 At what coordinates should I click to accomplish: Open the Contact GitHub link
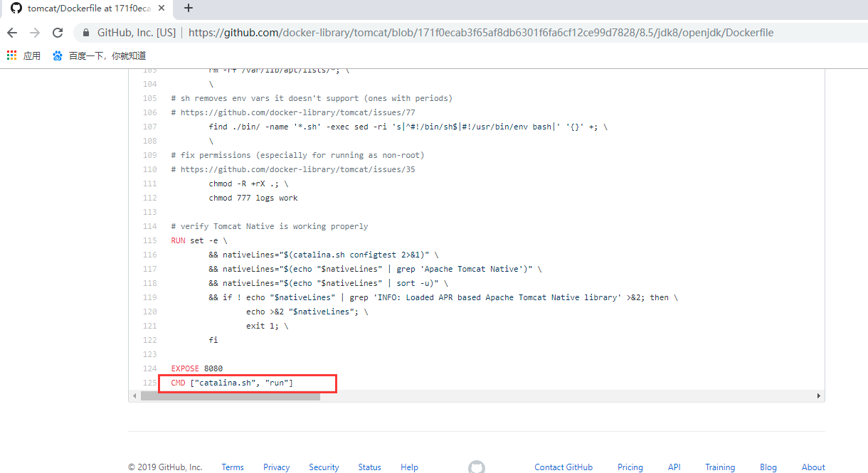pos(563,467)
